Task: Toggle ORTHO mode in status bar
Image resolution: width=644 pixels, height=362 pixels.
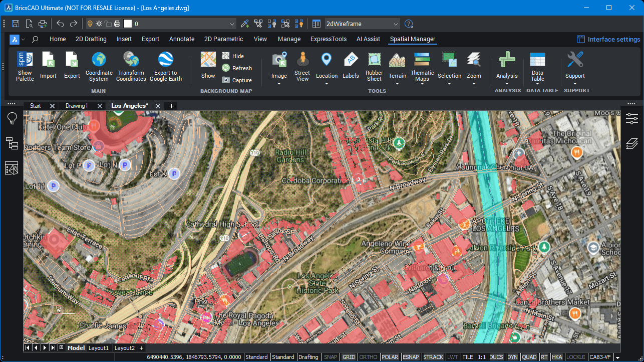Action: [x=368, y=357]
